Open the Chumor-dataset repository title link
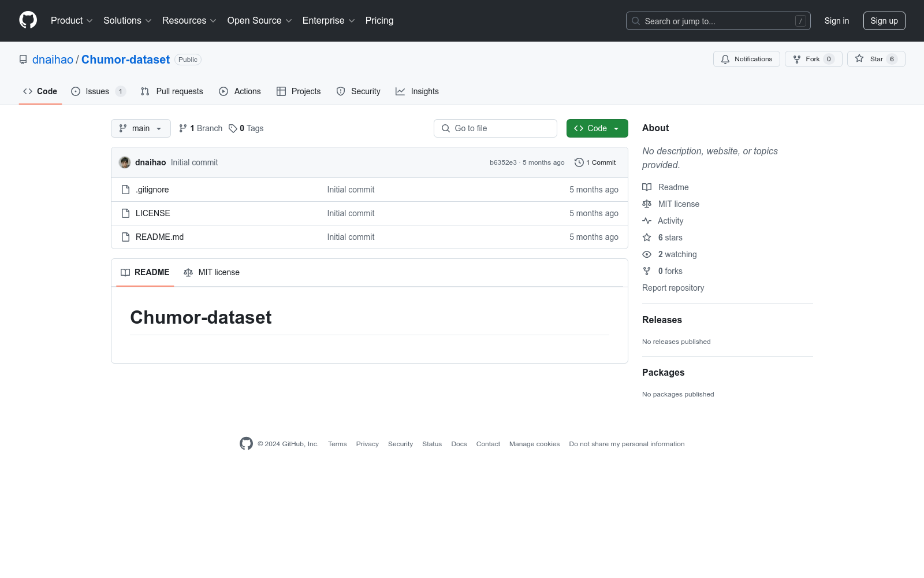The image size is (924, 578). tap(125, 60)
